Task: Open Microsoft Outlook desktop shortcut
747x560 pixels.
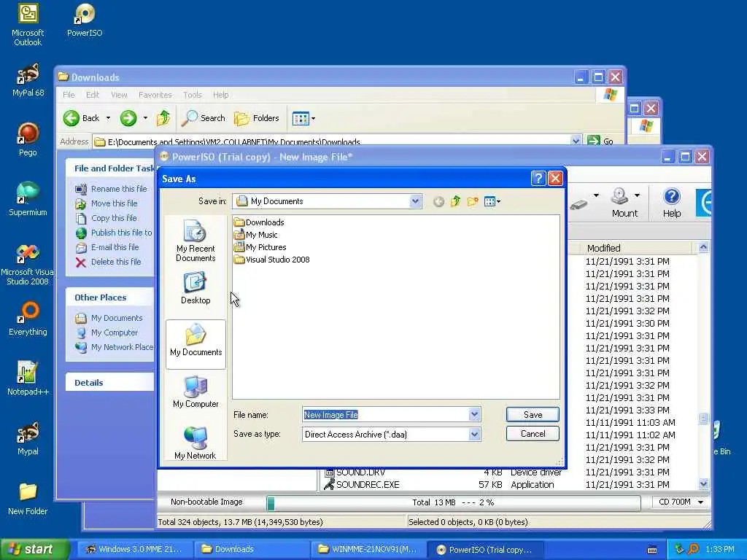Action: point(28,25)
